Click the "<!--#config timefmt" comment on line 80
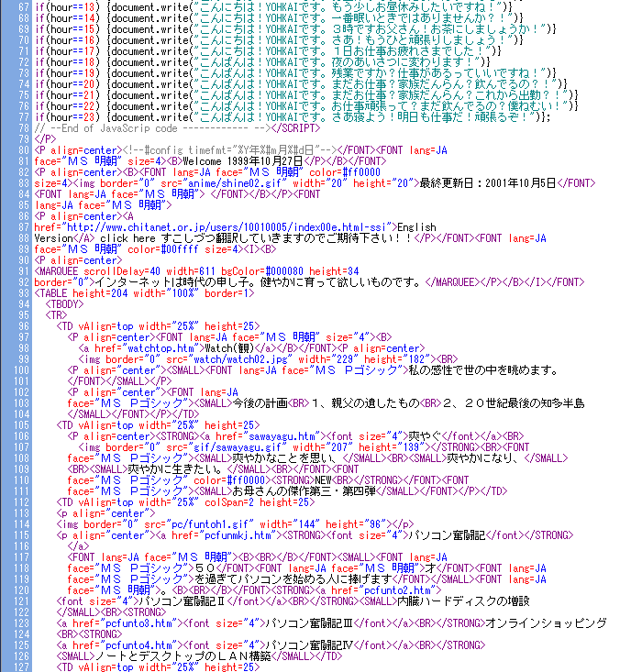This screenshot has height=672, width=642. [229, 150]
